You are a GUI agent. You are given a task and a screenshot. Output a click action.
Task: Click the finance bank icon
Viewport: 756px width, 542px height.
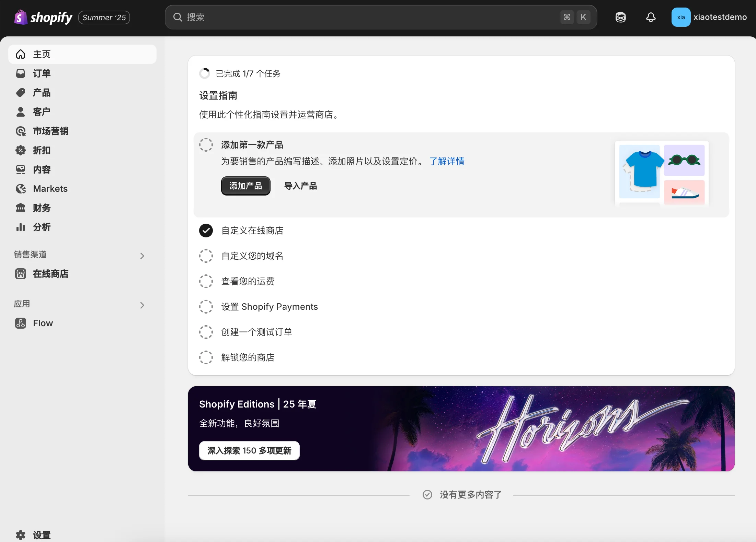(x=21, y=208)
